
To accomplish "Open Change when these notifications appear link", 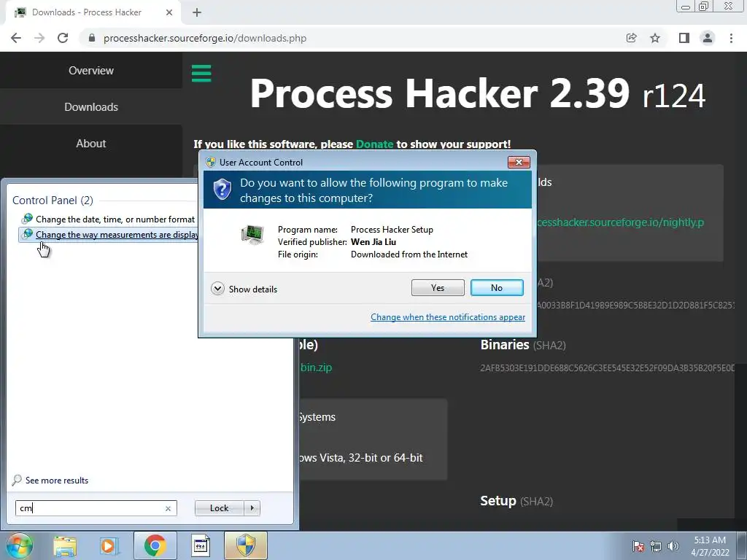I will click(x=448, y=317).
